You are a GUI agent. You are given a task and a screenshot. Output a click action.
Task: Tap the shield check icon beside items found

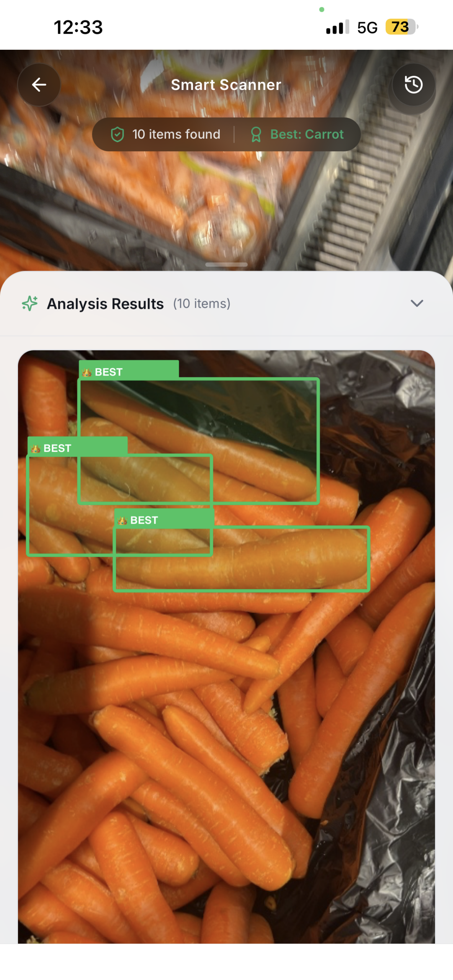tap(118, 134)
